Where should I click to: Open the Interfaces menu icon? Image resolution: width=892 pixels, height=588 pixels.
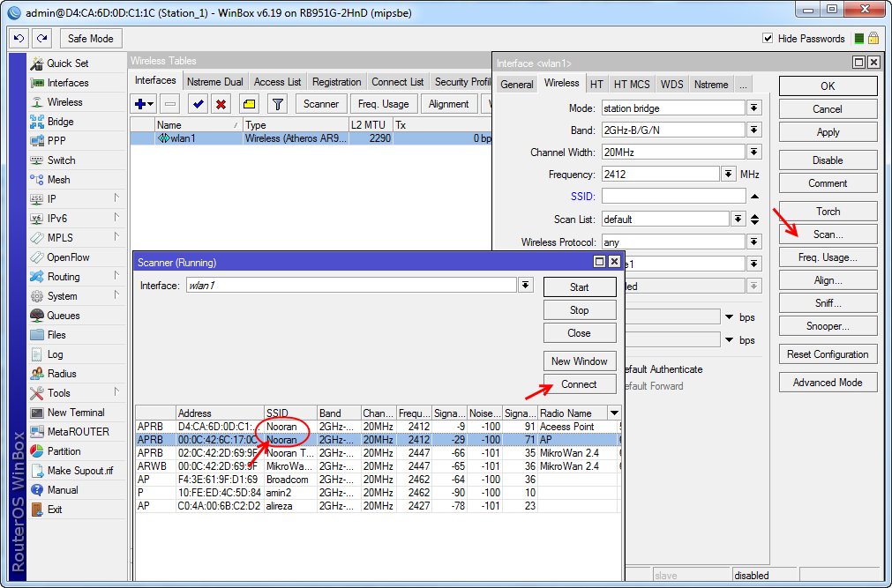(x=37, y=83)
